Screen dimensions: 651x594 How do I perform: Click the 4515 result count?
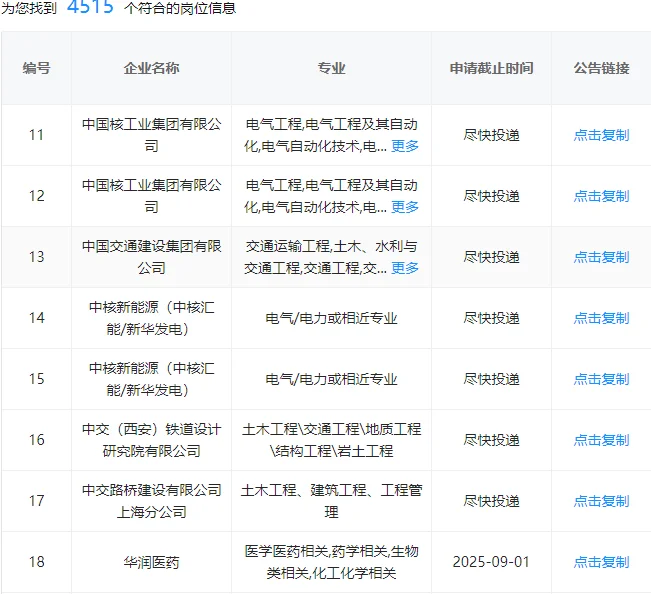tap(90, 6)
